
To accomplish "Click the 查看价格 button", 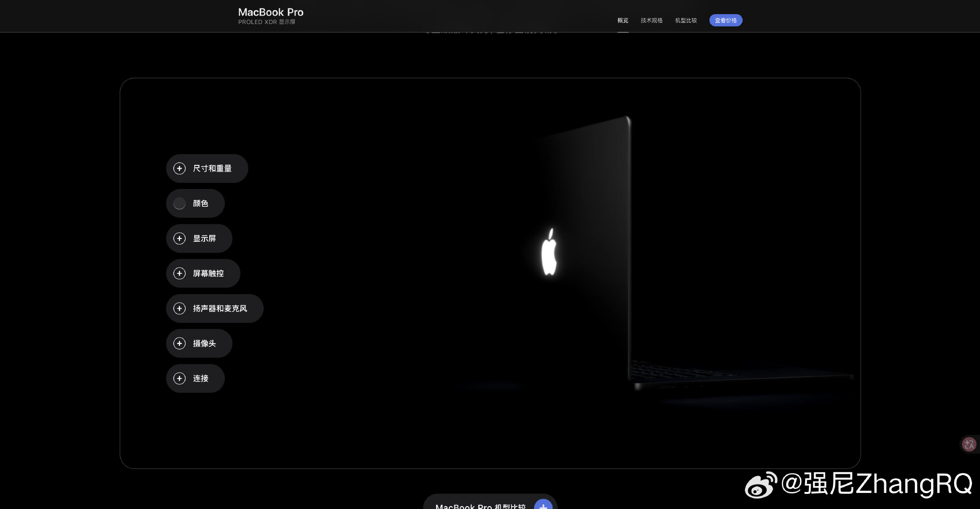I will click(x=726, y=20).
